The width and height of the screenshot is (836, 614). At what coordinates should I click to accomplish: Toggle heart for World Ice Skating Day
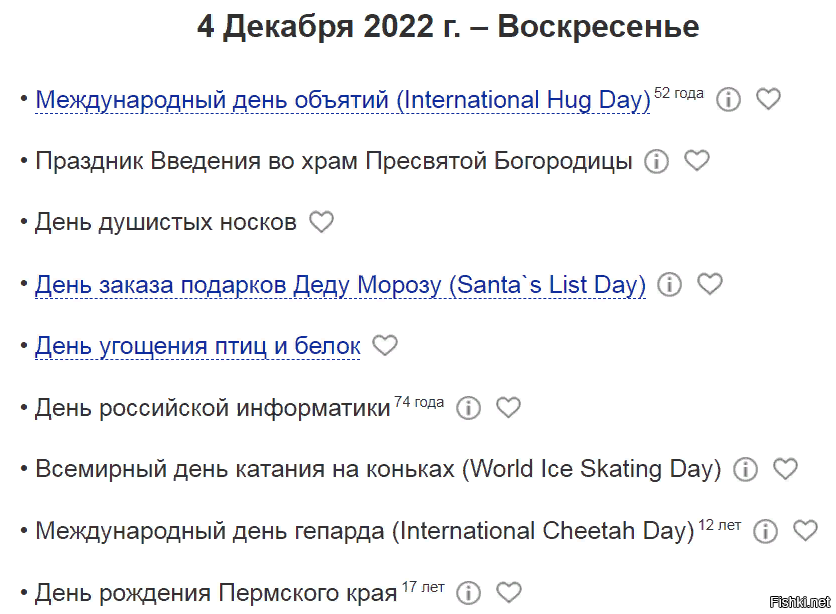point(786,469)
